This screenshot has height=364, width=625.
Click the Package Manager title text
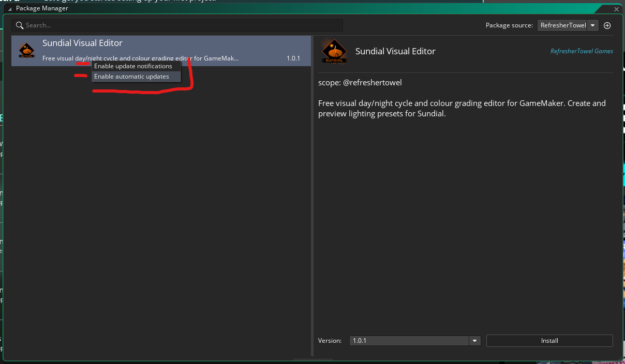pos(42,8)
